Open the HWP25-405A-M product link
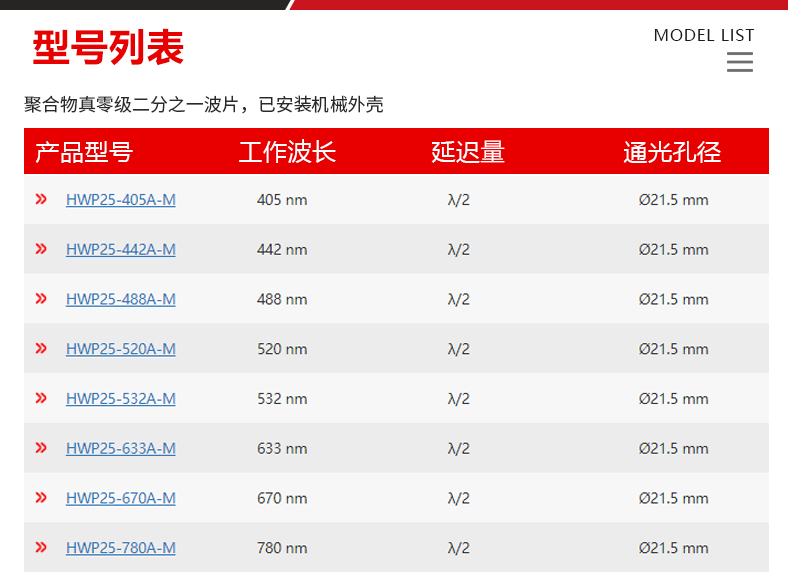 (121, 200)
